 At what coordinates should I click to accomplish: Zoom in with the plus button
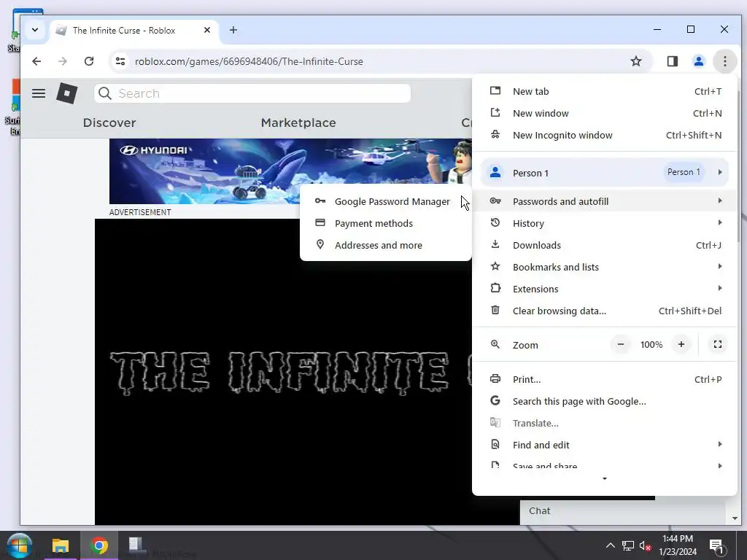point(681,344)
